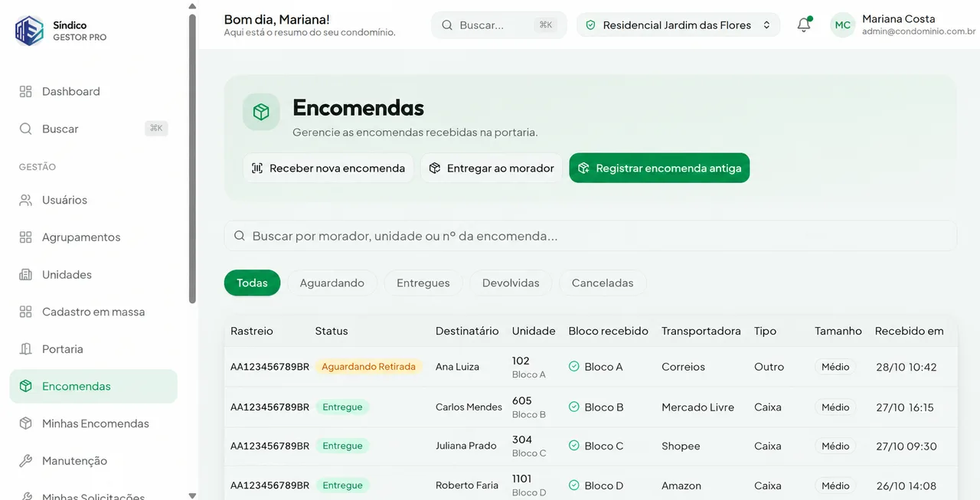This screenshot has width=980, height=500.
Task: Click the Buscar por morador search field
Action: pos(590,236)
